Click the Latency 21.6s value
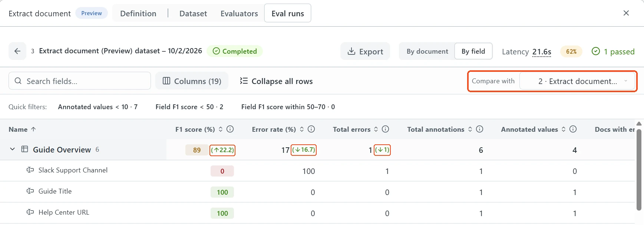This screenshot has width=644, height=225. click(x=542, y=52)
